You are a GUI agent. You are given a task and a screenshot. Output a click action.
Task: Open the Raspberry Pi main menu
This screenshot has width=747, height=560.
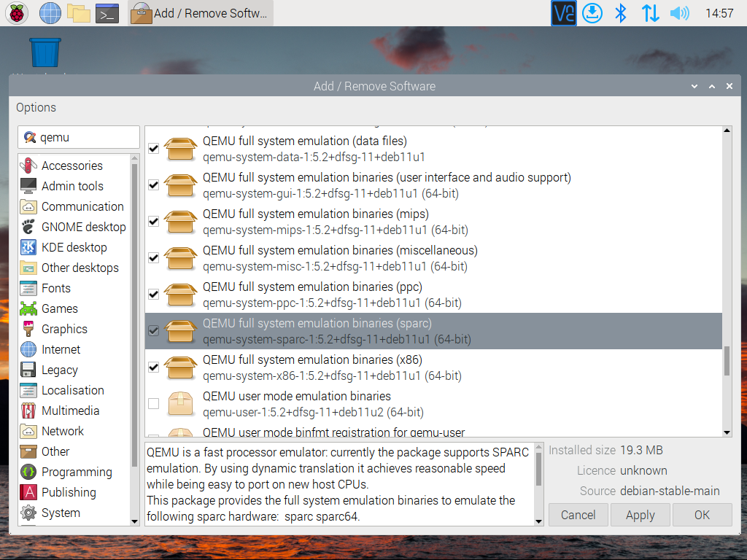tap(17, 13)
